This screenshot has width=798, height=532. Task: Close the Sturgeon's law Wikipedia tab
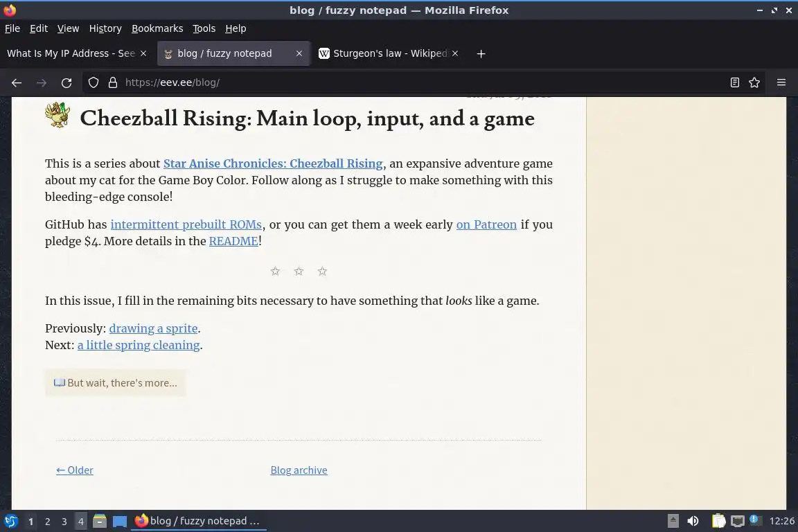click(455, 53)
